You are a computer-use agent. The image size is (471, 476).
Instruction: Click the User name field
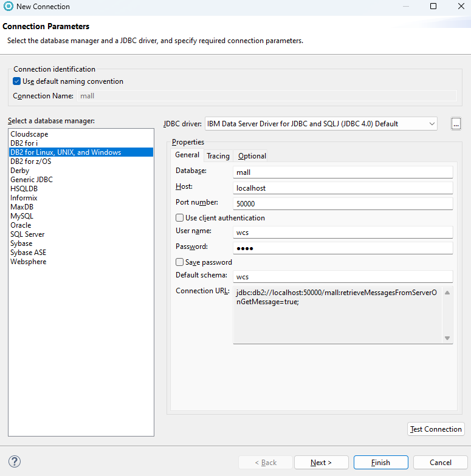pyautogui.click(x=343, y=233)
